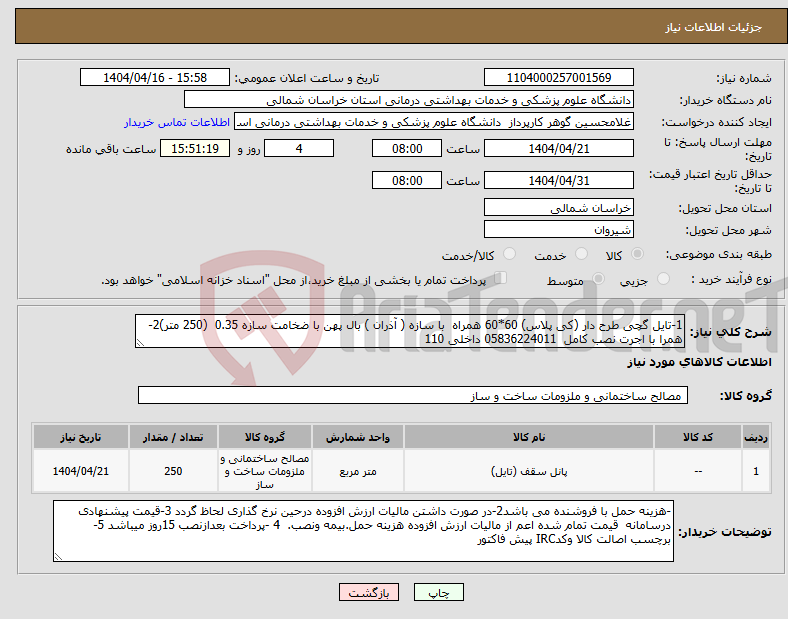Select the کالا/خدمت radio button
Image resolution: width=788 pixels, height=619 pixels.
pos(509,254)
